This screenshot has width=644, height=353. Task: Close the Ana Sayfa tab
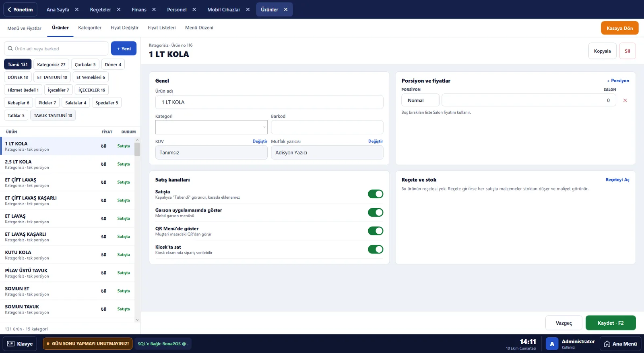(x=77, y=10)
